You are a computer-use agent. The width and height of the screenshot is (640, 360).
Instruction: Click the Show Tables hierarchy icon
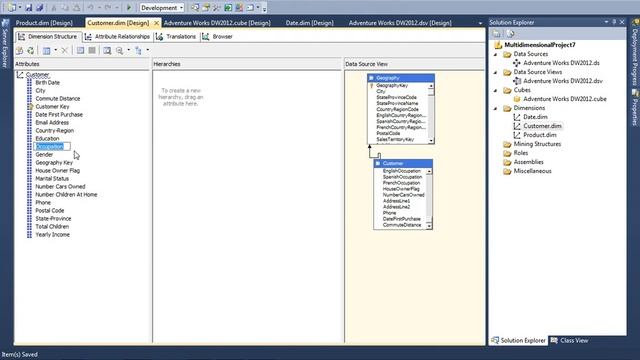point(138,51)
